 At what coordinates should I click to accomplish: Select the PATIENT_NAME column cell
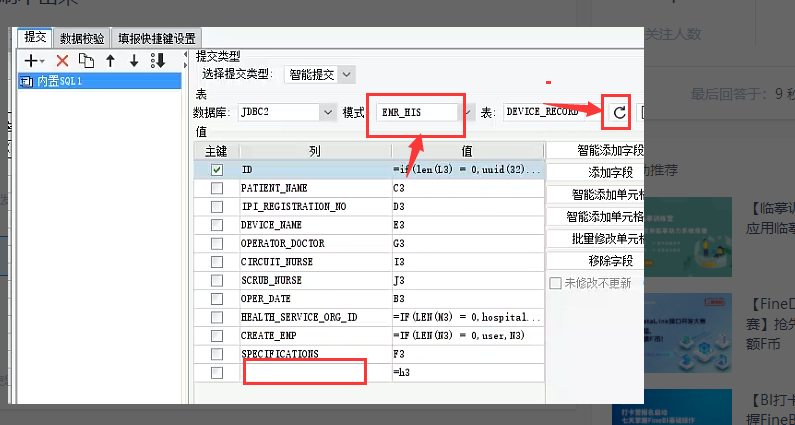pos(315,188)
